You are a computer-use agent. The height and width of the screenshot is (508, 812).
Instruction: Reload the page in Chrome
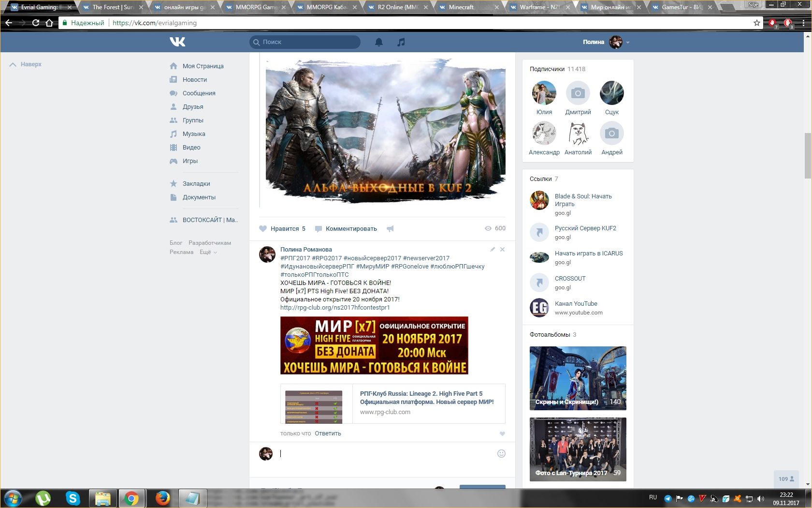click(x=36, y=23)
